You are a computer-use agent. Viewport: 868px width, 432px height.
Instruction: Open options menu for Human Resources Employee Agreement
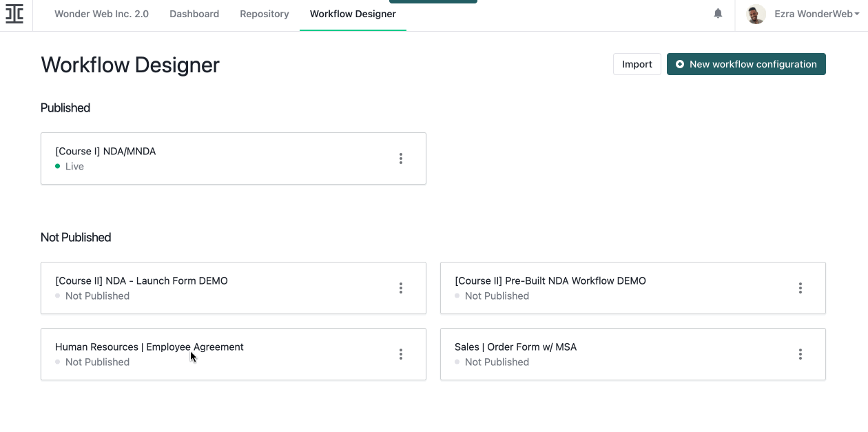click(x=400, y=354)
